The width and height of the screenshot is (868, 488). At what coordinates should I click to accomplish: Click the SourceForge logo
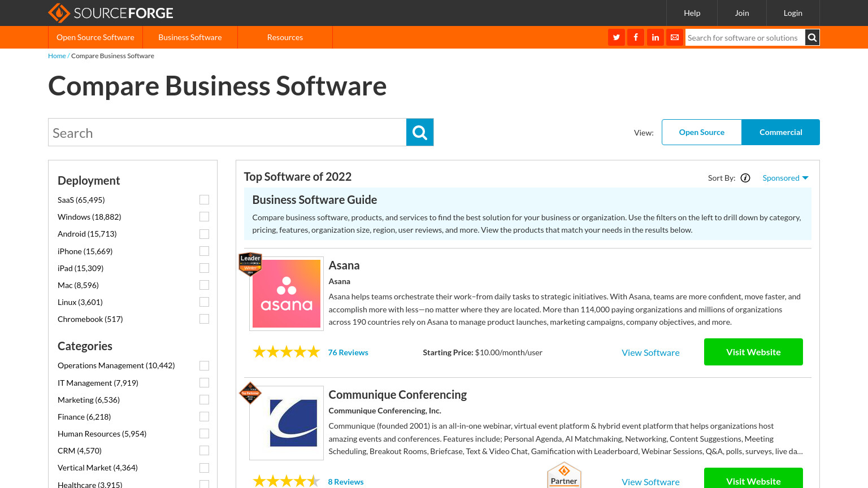click(111, 13)
